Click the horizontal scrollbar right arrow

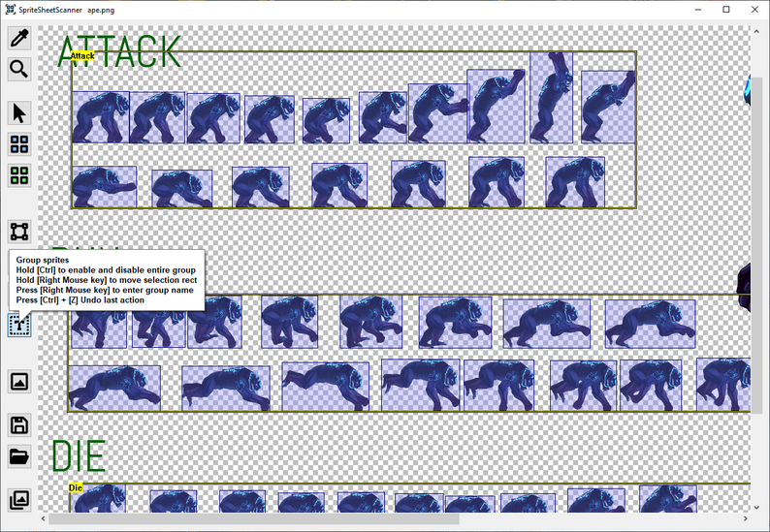tap(746, 518)
